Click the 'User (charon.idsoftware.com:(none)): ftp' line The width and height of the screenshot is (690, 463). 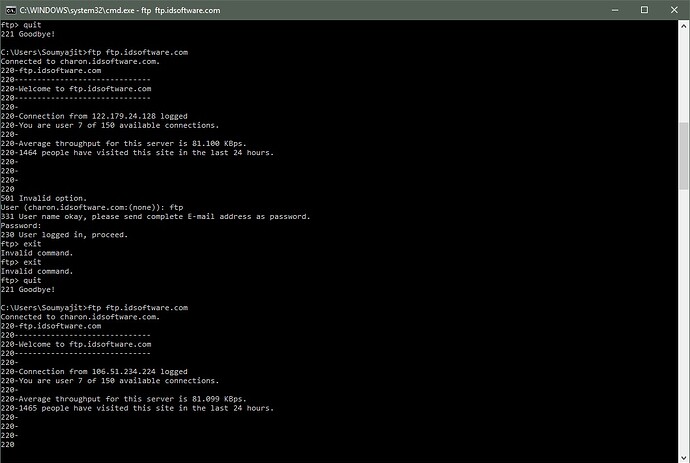click(92, 207)
